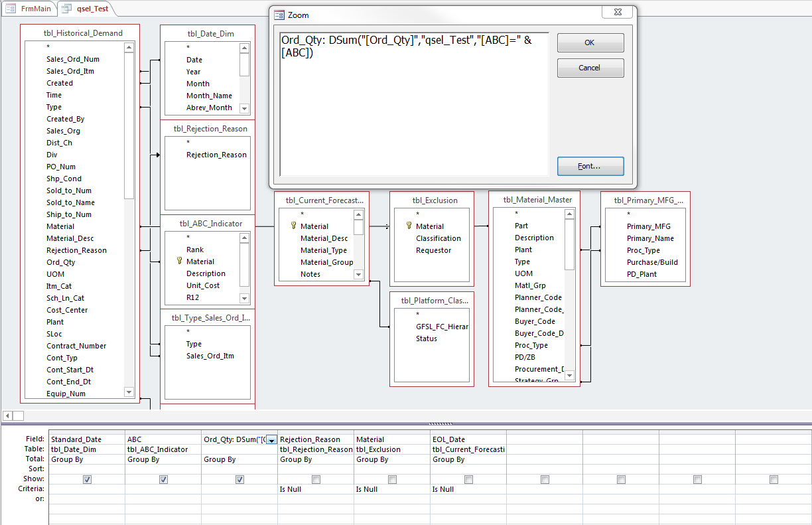Close the Zoom dialog window
This screenshot has height=525, width=812.
[616, 13]
